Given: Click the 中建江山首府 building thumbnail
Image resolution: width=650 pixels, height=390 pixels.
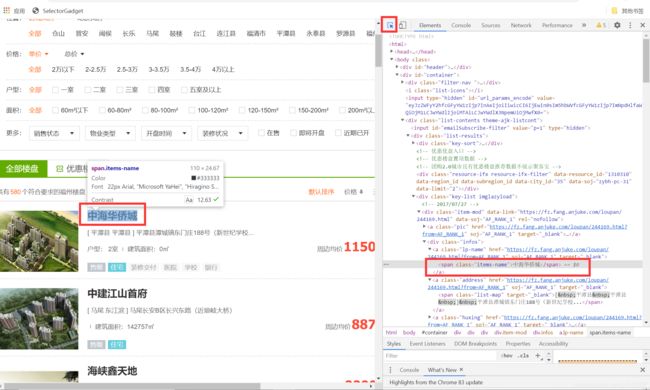Looking at the screenshot, I should click(x=39, y=319).
